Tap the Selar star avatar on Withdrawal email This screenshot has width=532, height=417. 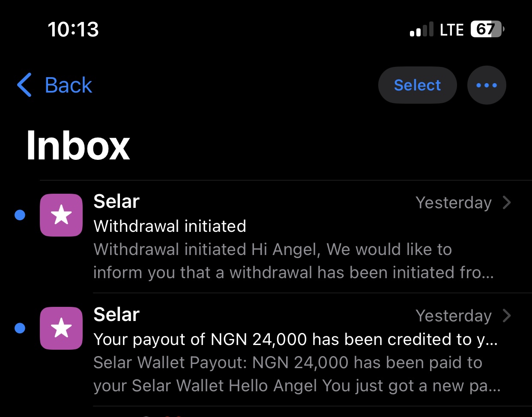(61, 215)
